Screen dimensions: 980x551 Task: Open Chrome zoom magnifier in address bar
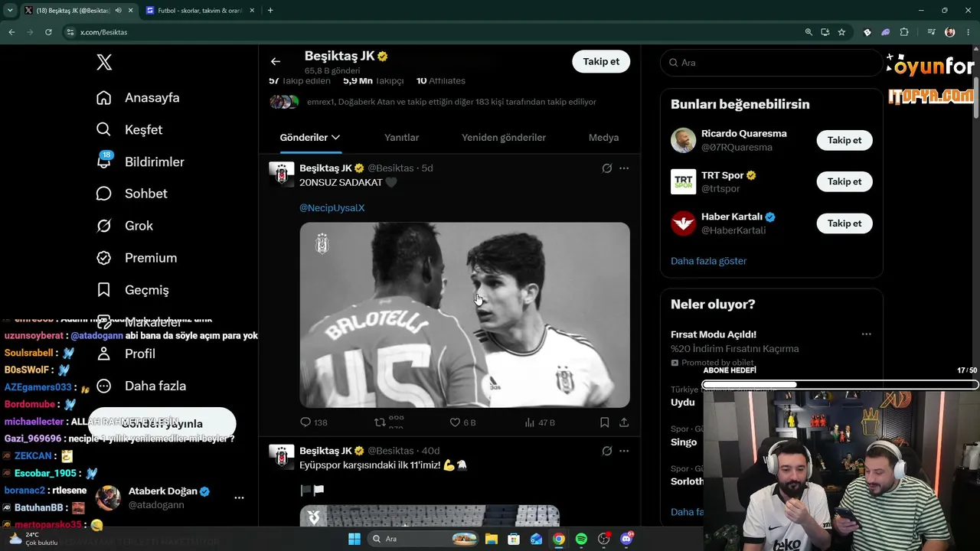pyautogui.click(x=808, y=32)
